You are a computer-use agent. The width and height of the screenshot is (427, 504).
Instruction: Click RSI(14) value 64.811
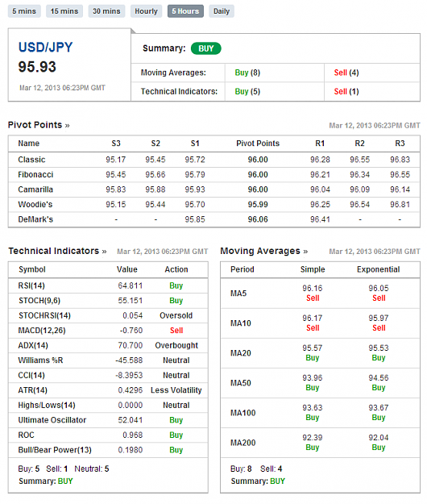[x=130, y=285]
